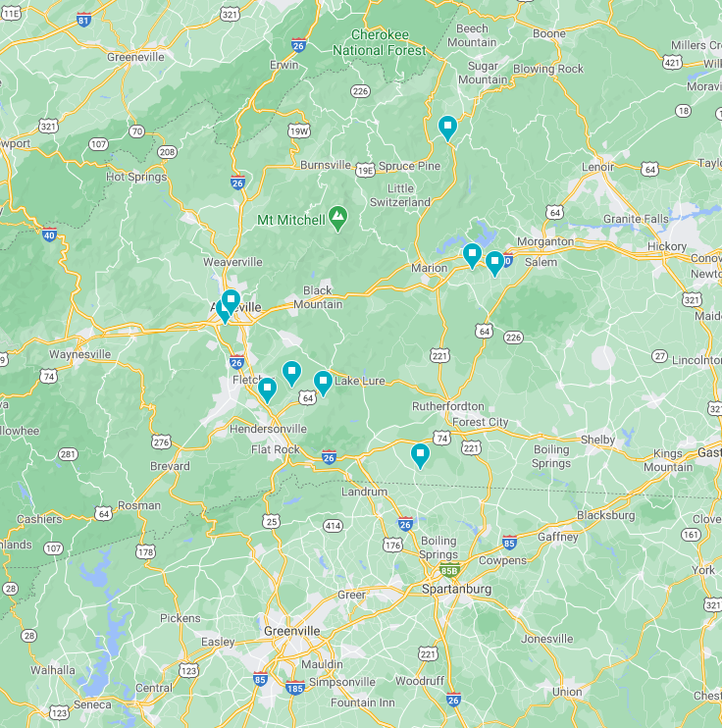Select the Little Switzerland label

400,195
